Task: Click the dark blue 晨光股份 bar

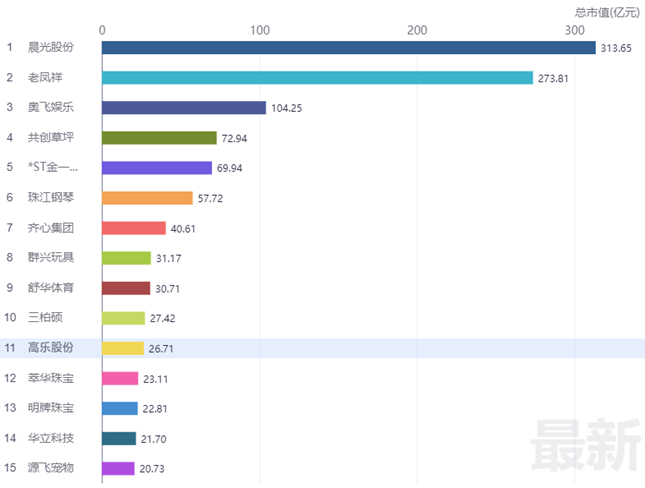Action: pyautogui.click(x=349, y=48)
